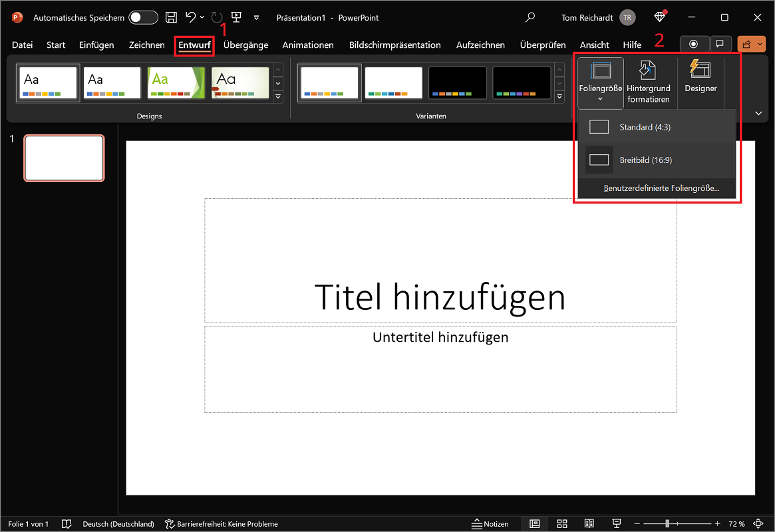Open the Share button dropdown arrow
The height and width of the screenshot is (532, 775).
pos(760,44)
